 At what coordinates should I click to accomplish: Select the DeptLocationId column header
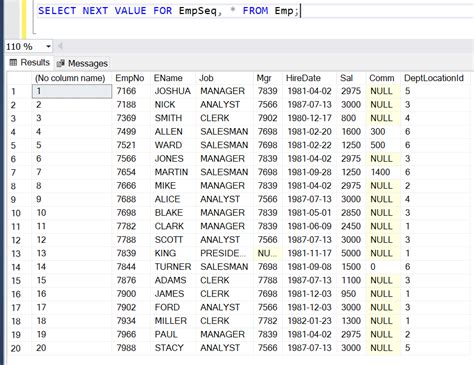[434, 78]
